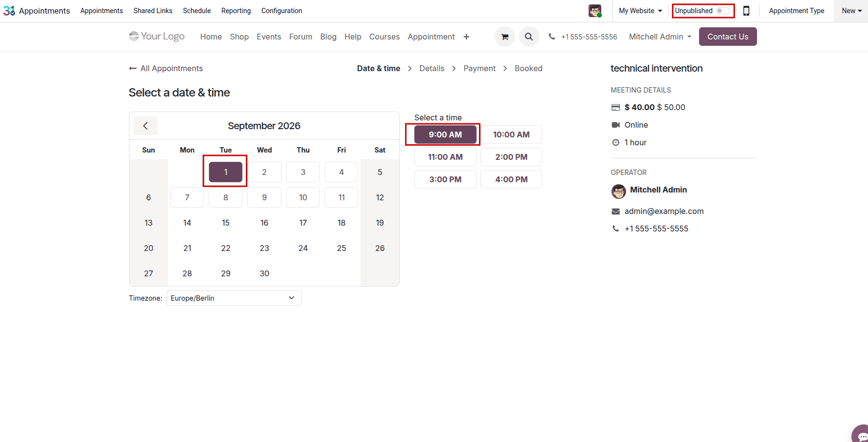
Task: Select the 11:00 AM time slot
Action: click(x=445, y=157)
